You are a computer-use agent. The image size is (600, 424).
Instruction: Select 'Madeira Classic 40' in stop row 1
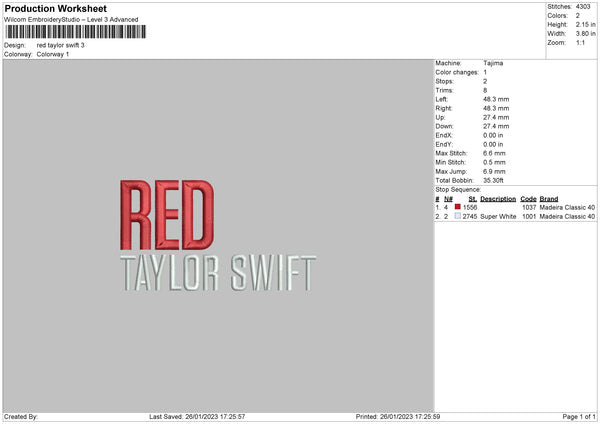point(567,207)
